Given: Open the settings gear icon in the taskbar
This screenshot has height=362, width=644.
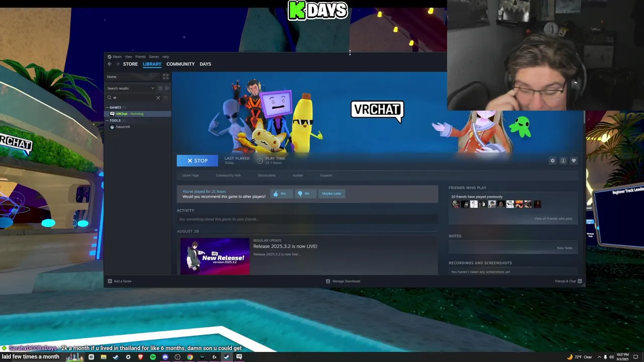Looking at the screenshot, I should pos(128,357).
